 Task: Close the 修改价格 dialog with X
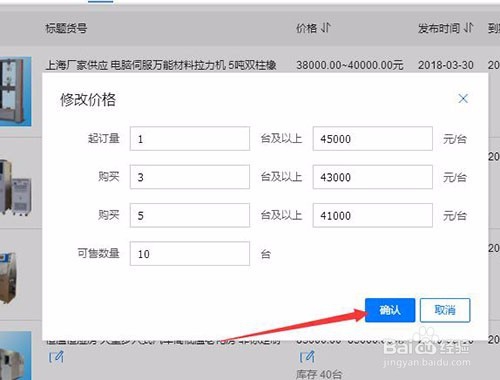(463, 99)
